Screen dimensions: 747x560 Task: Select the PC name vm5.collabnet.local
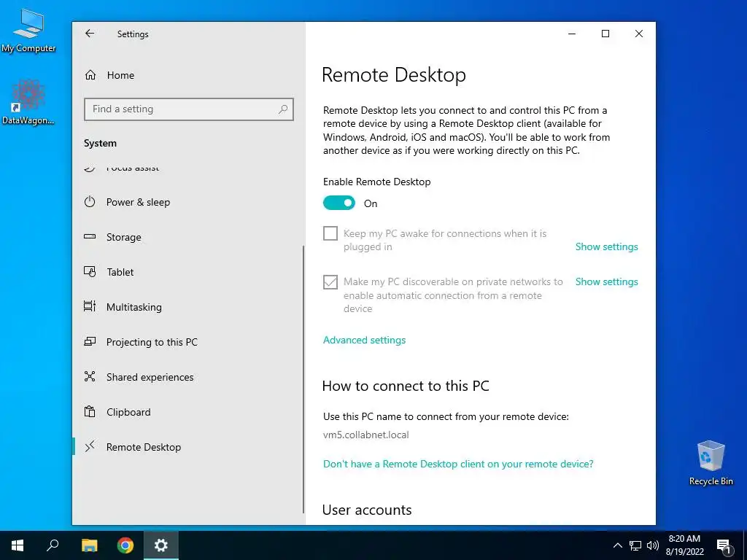[x=366, y=435]
